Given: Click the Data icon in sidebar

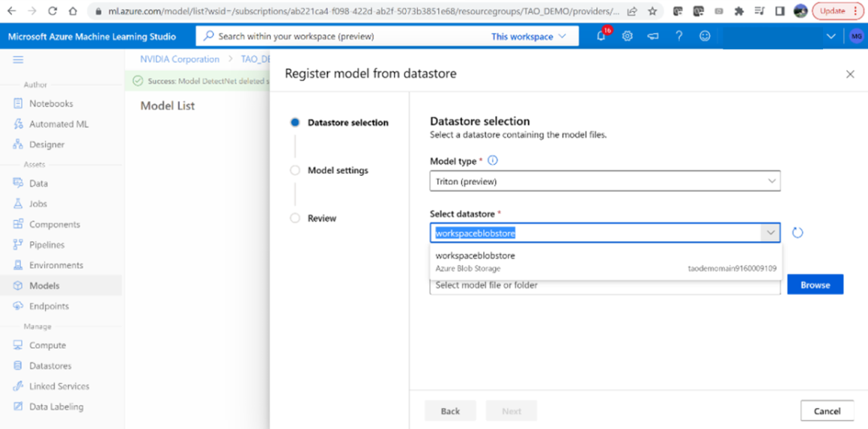Looking at the screenshot, I should [18, 183].
